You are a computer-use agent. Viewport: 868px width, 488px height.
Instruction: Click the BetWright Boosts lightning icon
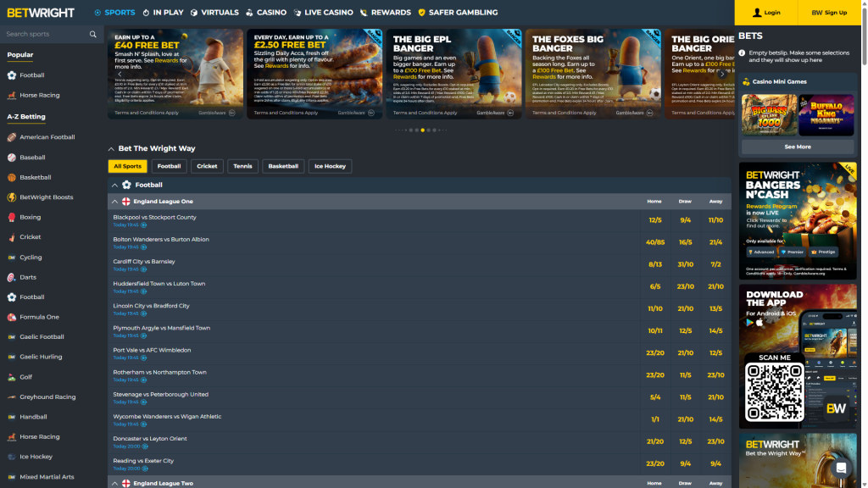(x=12, y=197)
